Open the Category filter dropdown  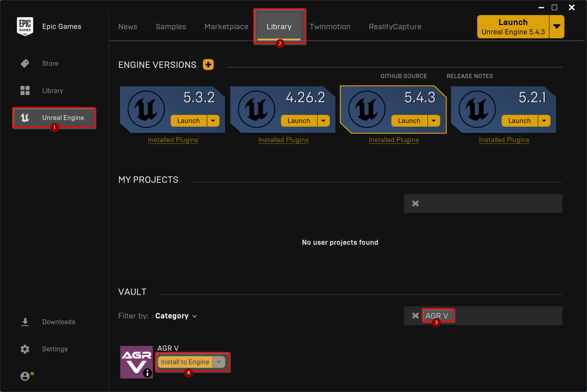176,316
